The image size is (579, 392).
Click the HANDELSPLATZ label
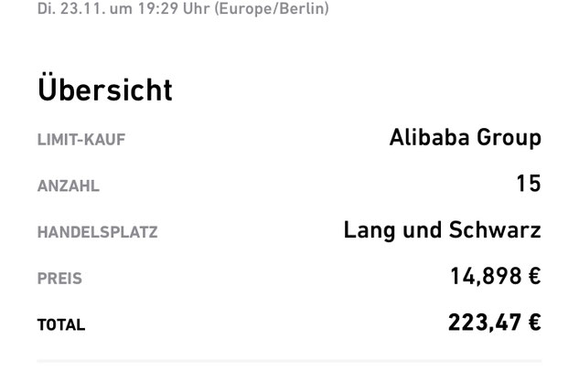pos(98,232)
